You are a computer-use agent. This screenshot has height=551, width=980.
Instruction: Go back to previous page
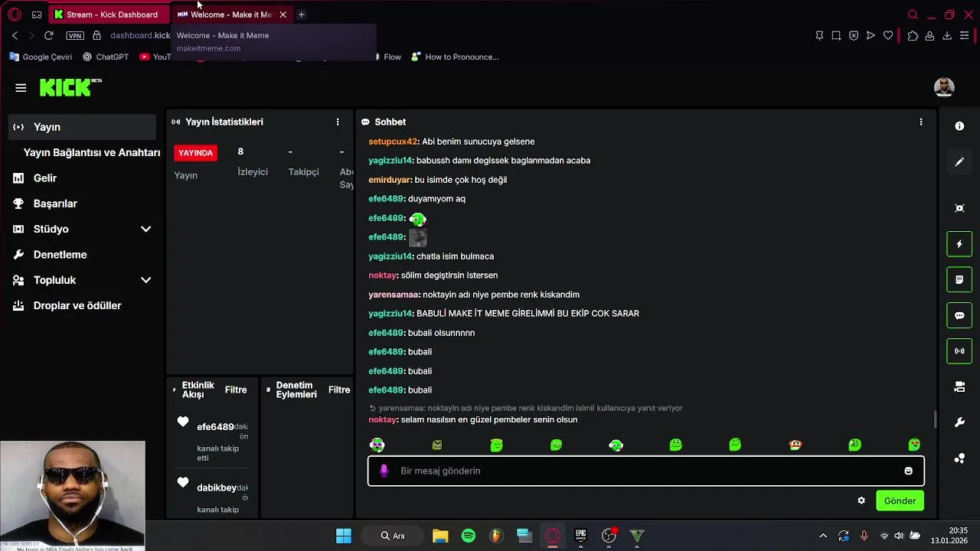pyautogui.click(x=15, y=35)
